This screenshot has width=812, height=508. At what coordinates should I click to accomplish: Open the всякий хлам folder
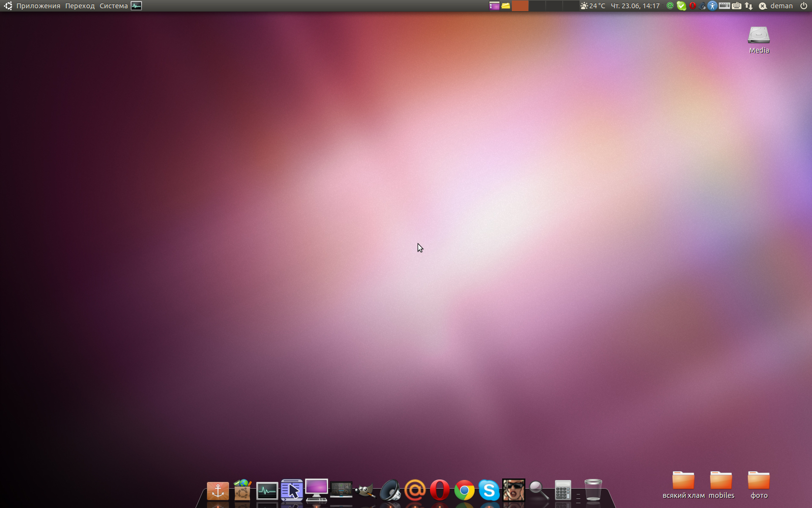683,485
